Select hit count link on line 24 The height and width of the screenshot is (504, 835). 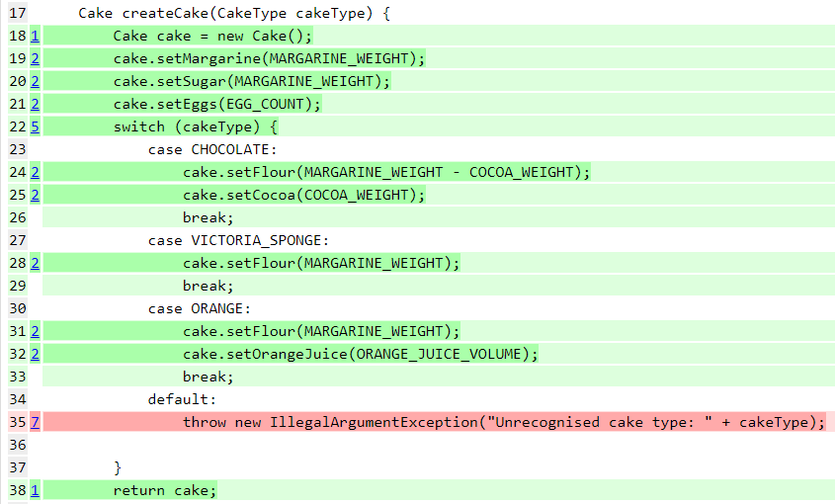click(x=35, y=172)
